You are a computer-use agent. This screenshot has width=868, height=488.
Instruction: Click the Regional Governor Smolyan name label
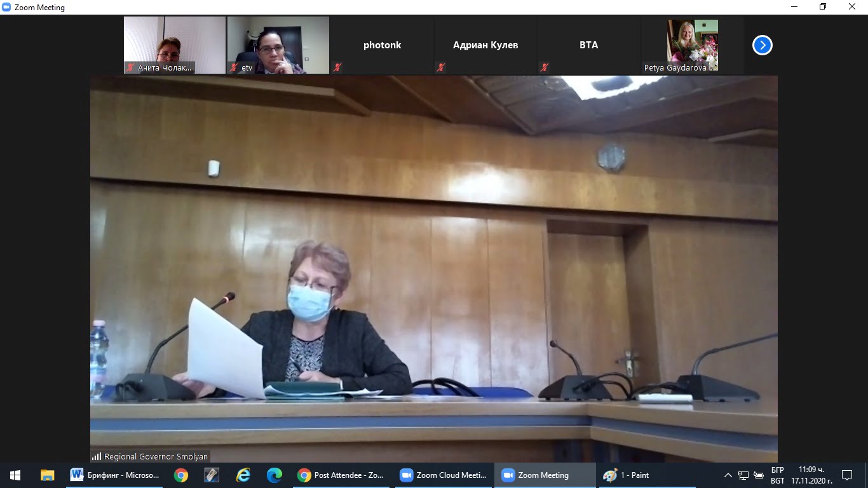pyautogui.click(x=156, y=456)
